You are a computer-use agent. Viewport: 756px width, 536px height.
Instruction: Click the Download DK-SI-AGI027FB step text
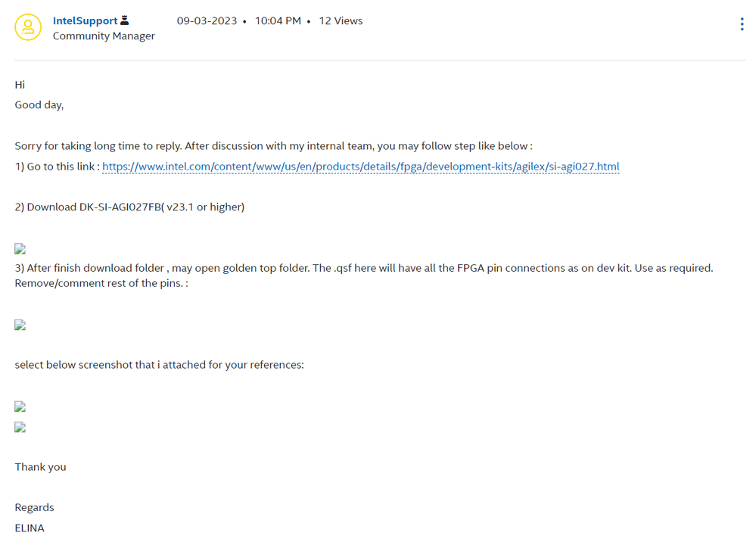tap(129, 207)
